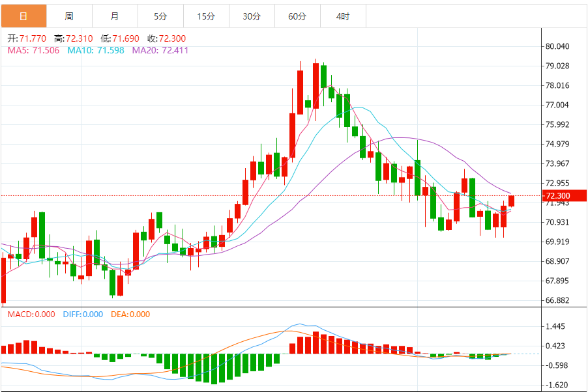
Task: Click the 66.882 price axis label
Action: click(557, 300)
